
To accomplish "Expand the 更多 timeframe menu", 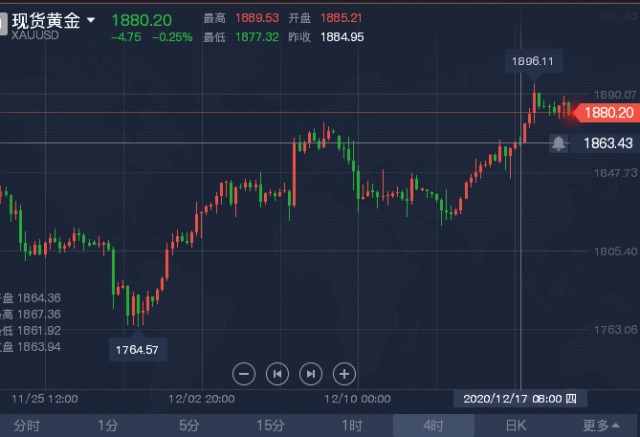I will point(600,426).
